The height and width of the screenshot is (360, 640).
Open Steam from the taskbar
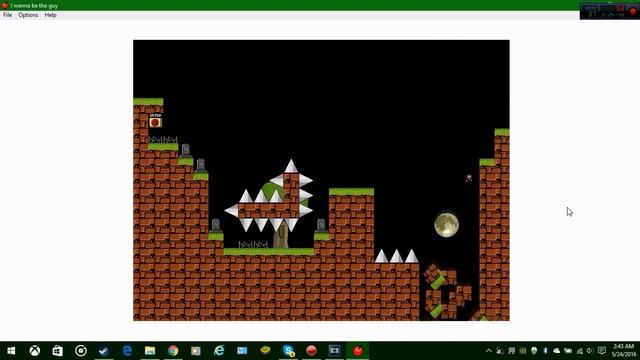click(x=104, y=351)
